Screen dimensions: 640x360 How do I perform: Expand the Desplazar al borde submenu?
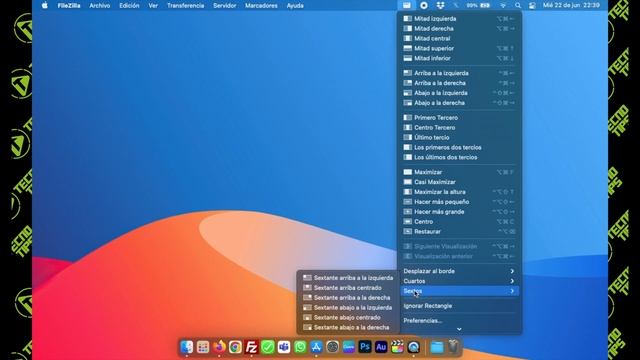(x=459, y=271)
